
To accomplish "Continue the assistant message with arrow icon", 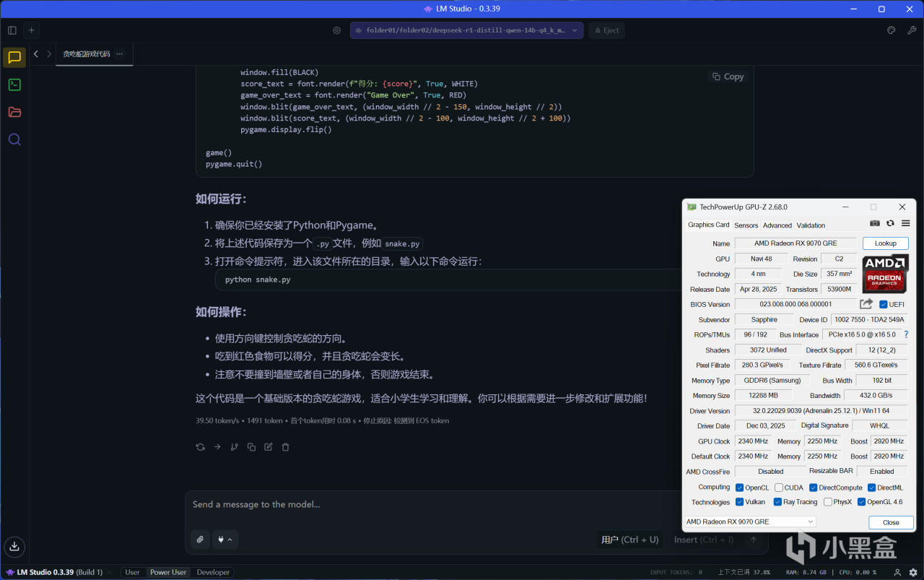I will [217, 447].
